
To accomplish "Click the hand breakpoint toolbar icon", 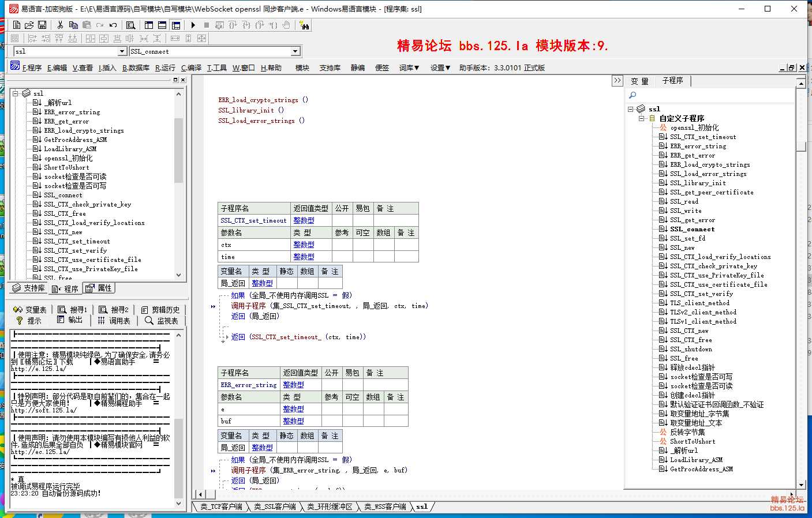I will 286,25.
